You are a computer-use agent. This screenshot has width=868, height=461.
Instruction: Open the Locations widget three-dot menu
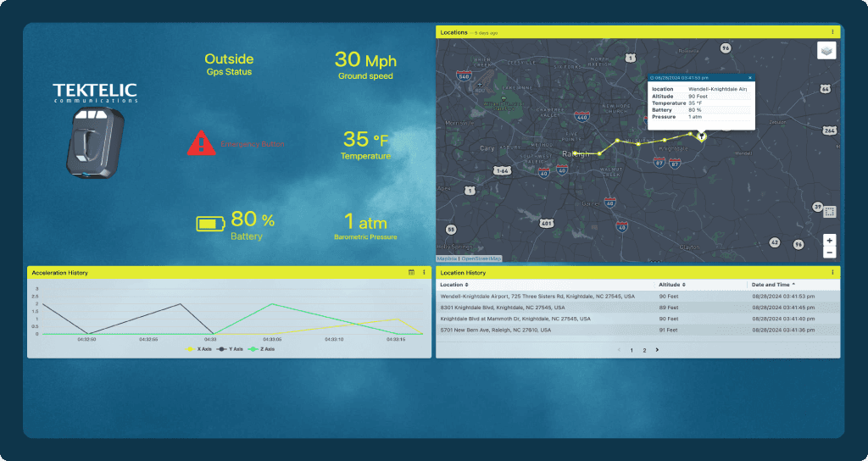832,32
